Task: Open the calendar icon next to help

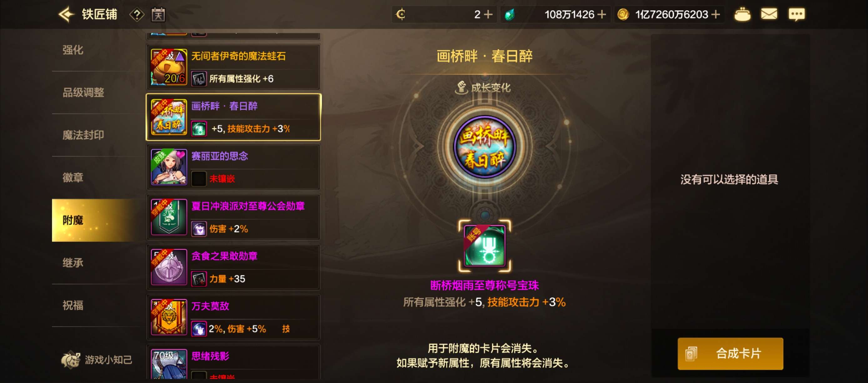Action: (158, 14)
